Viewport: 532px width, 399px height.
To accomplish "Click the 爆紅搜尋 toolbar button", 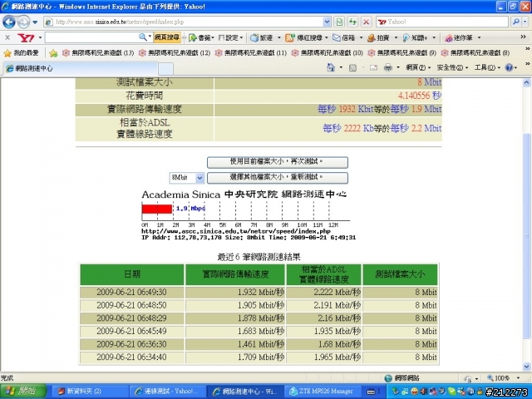I will tap(307, 37).
